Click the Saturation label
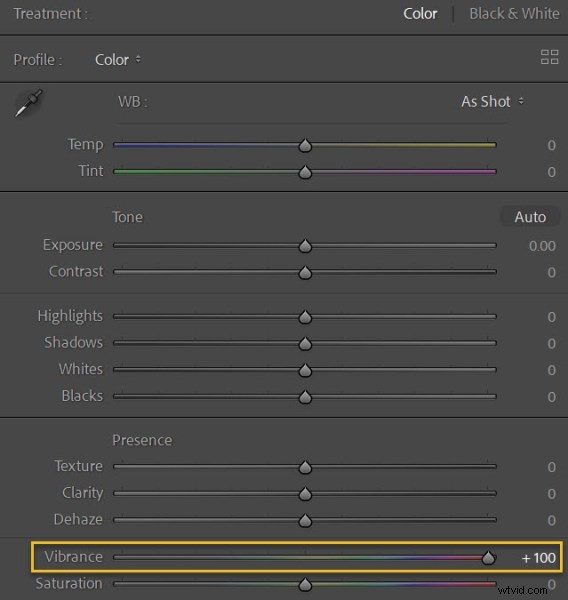568x600 pixels. pyautogui.click(x=69, y=583)
